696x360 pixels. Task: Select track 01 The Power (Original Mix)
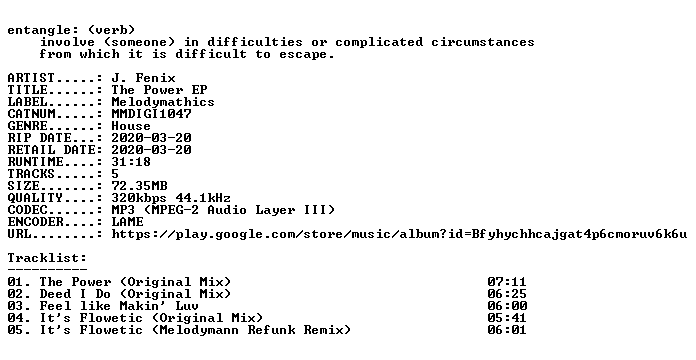pos(267,282)
